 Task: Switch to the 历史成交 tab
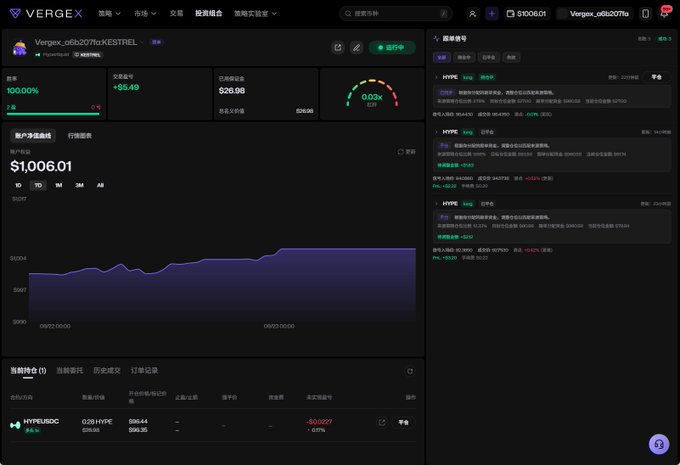[107, 370]
